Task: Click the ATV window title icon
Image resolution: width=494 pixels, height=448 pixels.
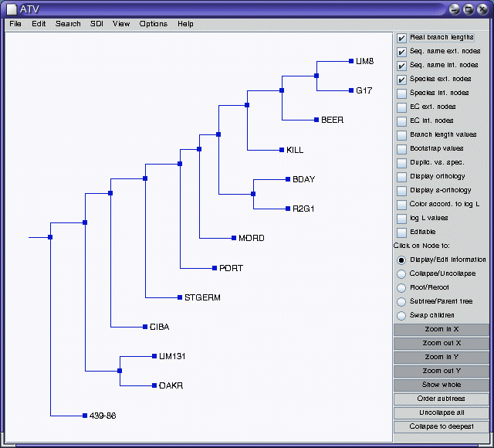Action: coord(11,8)
